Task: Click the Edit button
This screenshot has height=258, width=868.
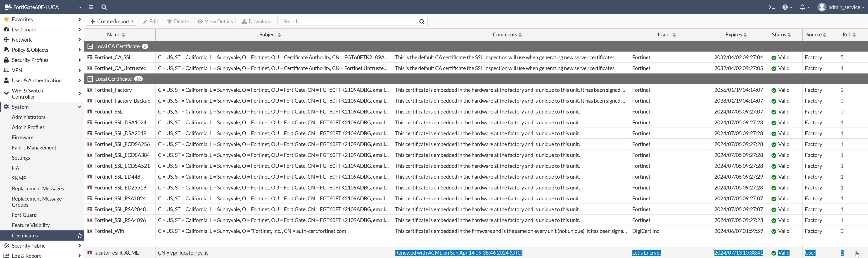Action: point(150,21)
